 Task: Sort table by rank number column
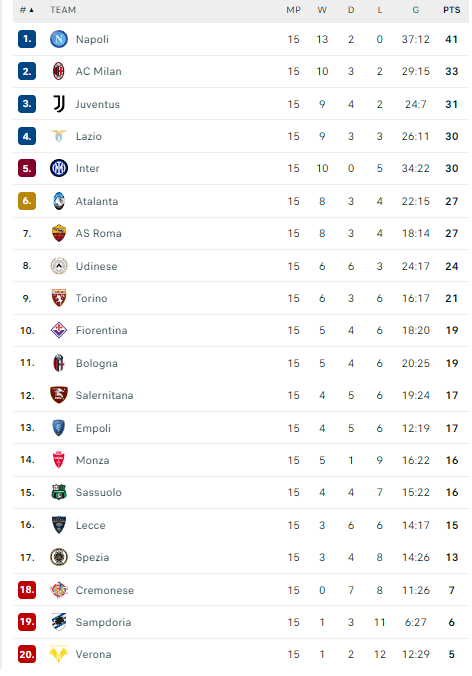point(27,10)
